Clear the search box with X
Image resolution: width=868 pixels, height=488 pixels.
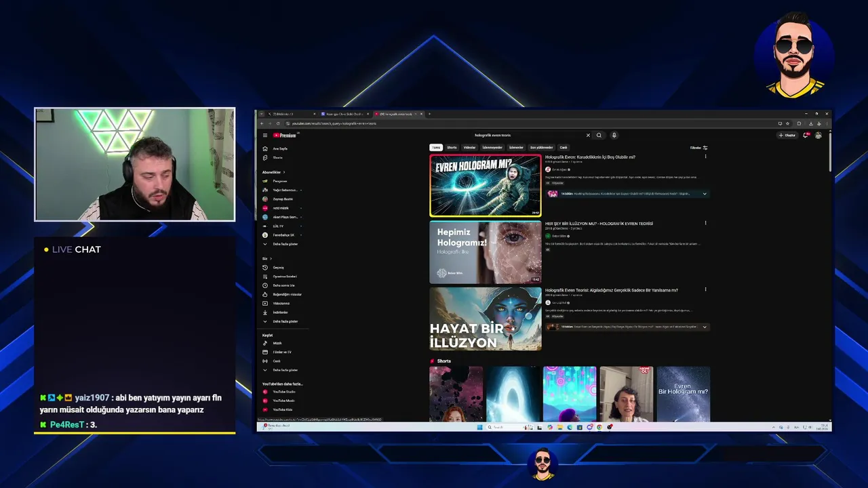click(x=588, y=136)
